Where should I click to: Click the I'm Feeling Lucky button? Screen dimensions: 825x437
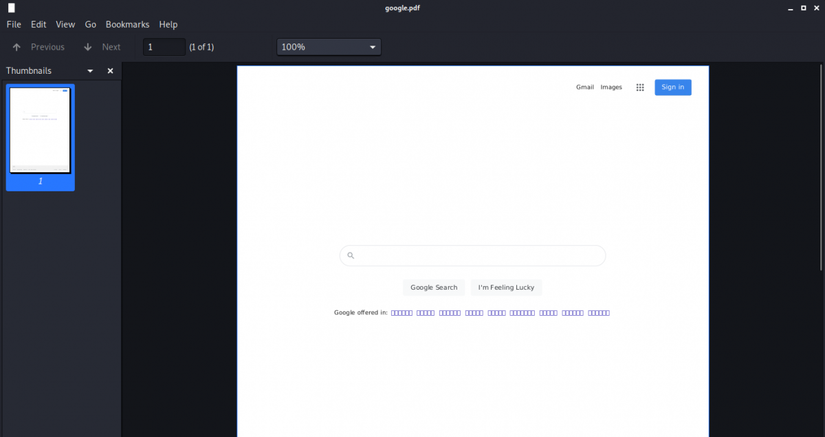click(x=506, y=287)
